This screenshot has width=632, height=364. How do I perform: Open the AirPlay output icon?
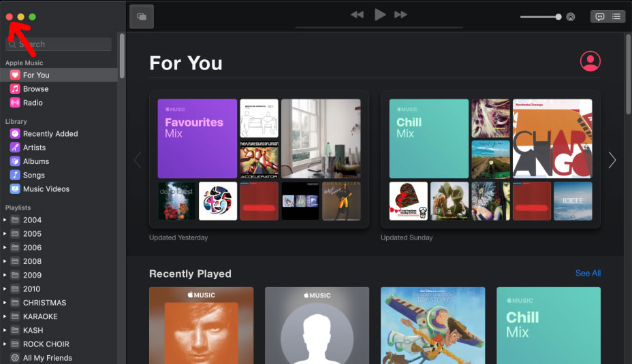pos(570,17)
